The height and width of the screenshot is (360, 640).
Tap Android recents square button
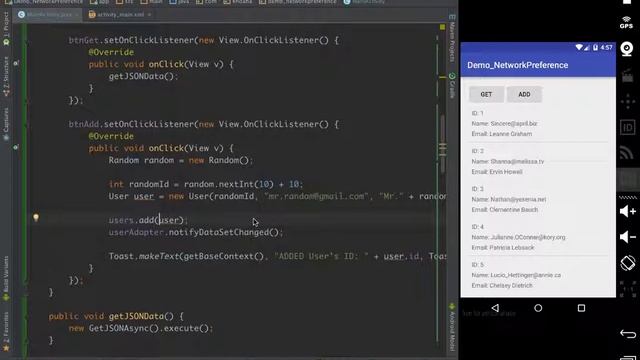pos(581,308)
